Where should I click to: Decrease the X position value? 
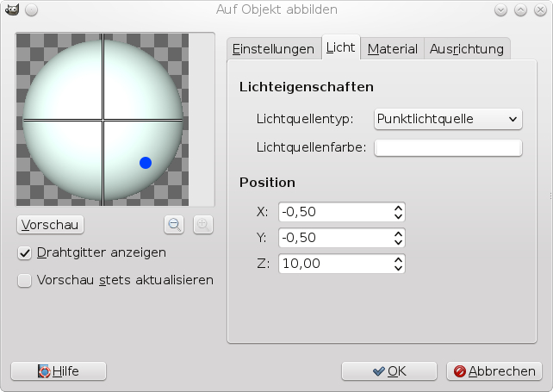[398, 216]
